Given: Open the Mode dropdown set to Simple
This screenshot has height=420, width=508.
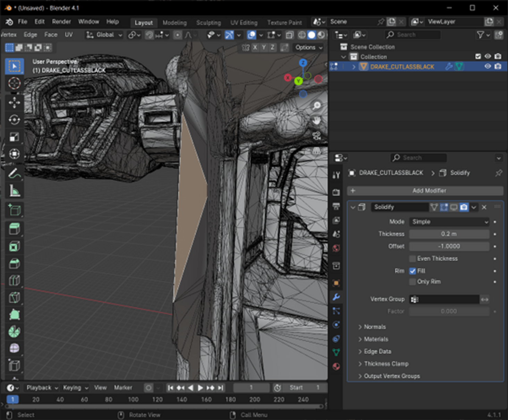Looking at the screenshot, I should pyautogui.click(x=449, y=222).
